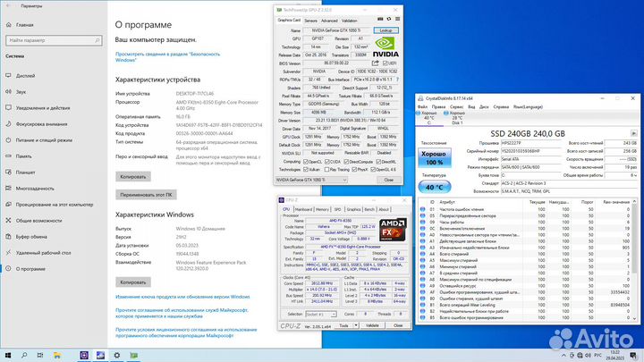
Task: Open the GPU selection dropdown in GPU-Z
Action: (x=311, y=180)
